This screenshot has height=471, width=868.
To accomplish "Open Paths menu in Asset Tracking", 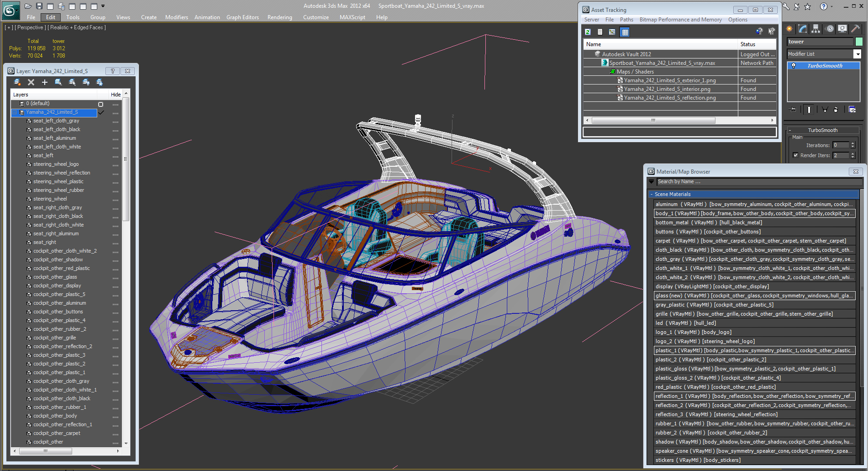I will (626, 20).
